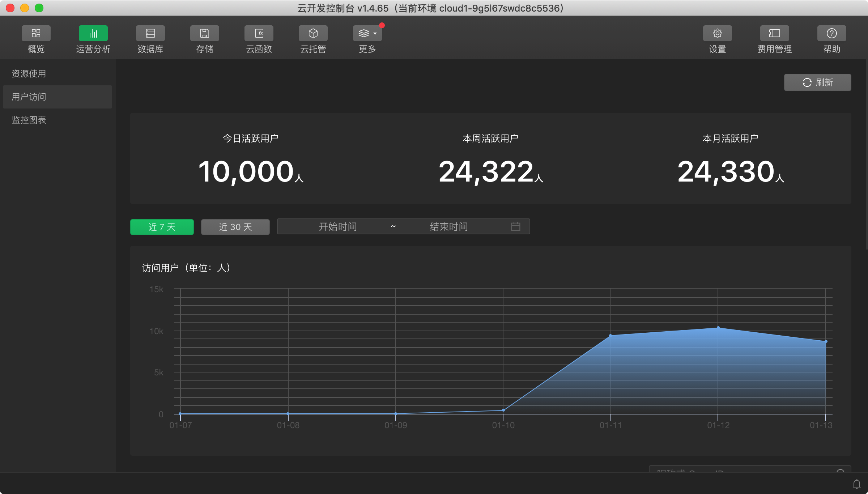The width and height of the screenshot is (868, 494).
Task: Open the 存储 storage floppy icon
Action: click(204, 33)
